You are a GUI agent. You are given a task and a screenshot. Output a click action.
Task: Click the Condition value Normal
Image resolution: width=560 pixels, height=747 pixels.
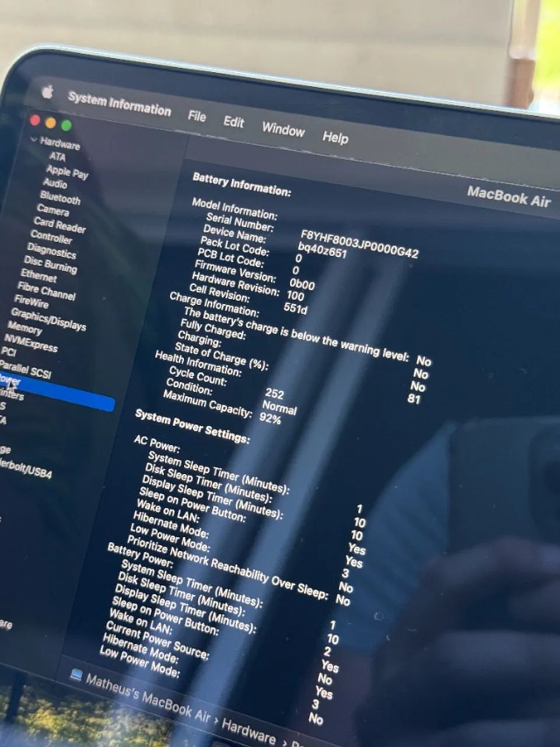pos(279,407)
